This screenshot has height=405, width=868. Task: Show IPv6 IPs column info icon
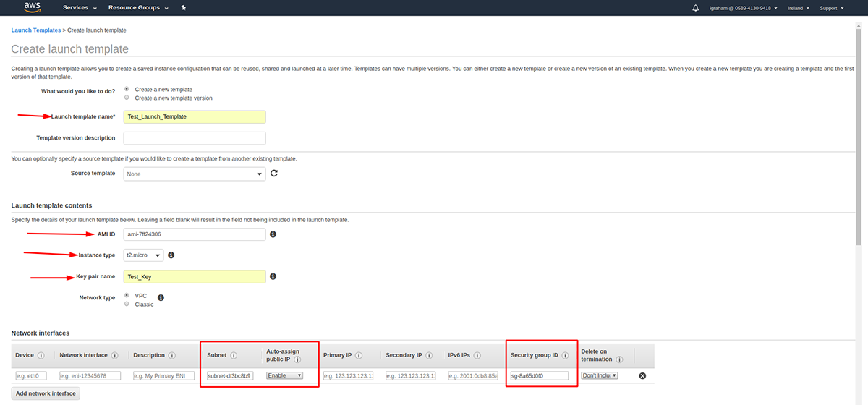point(479,355)
